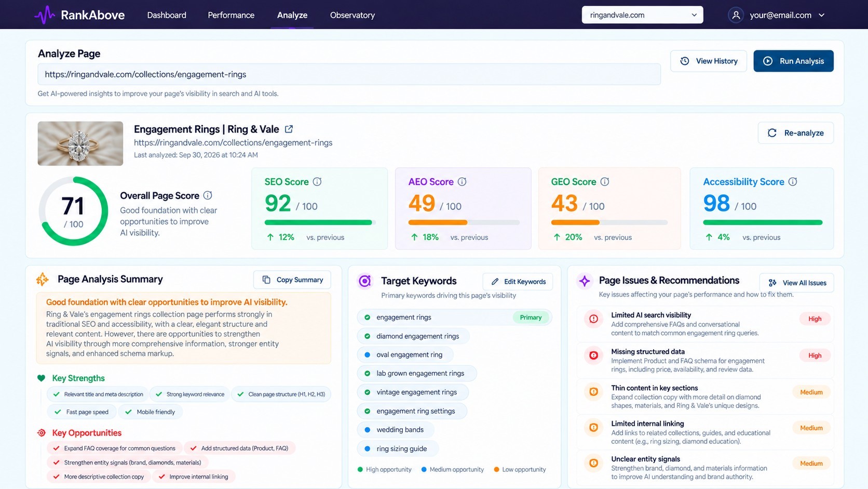Click the info icon next to Accessibility Score
This screenshot has width=868, height=489.
coord(793,182)
